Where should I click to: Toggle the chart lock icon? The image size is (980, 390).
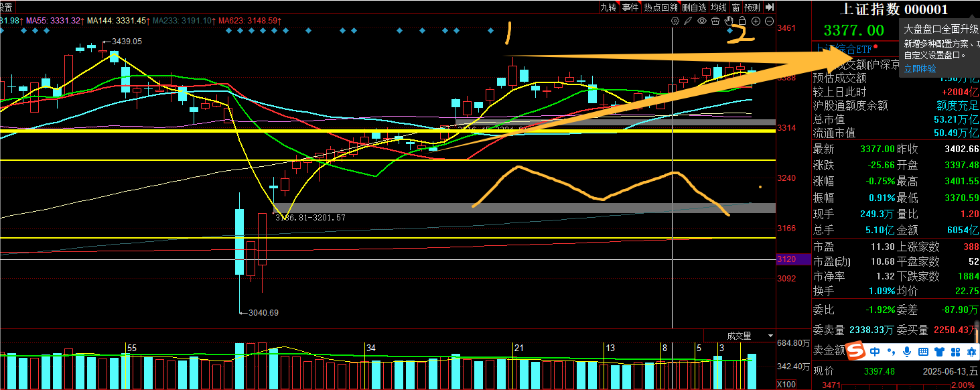click(x=742, y=21)
